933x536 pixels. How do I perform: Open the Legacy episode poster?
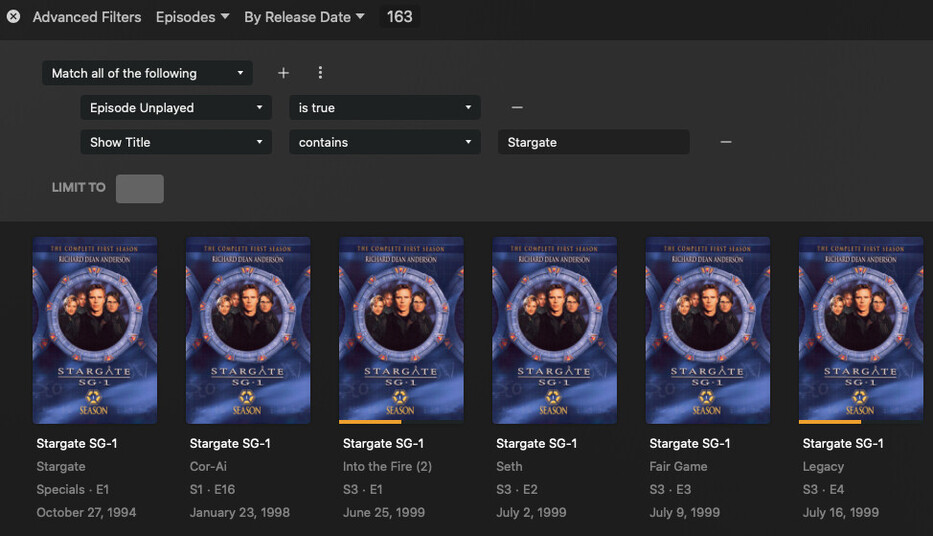tap(861, 330)
